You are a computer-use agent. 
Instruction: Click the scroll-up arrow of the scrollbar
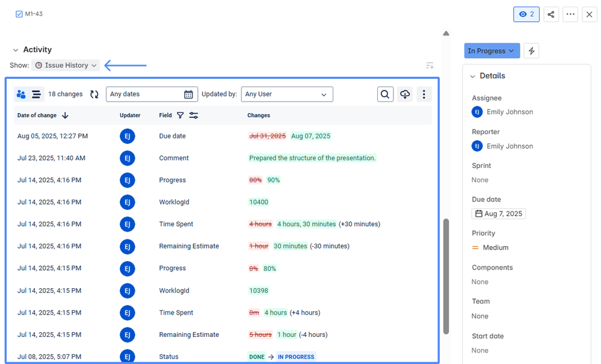pyautogui.click(x=446, y=33)
